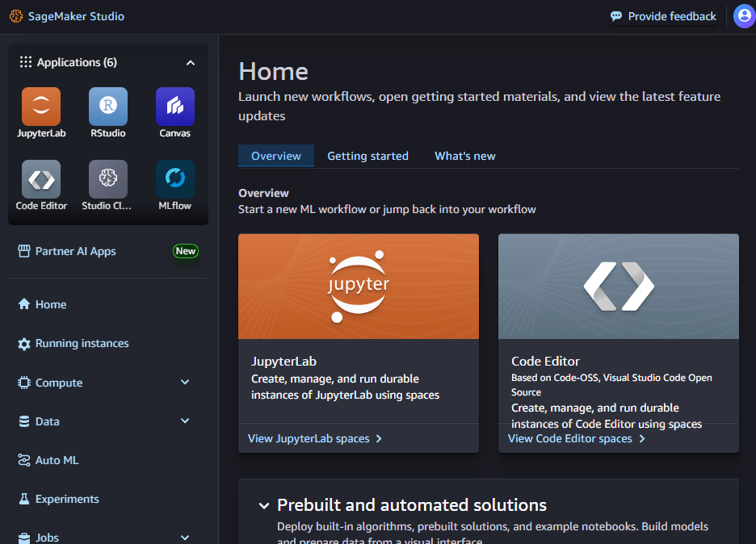The image size is (756, 544).
Task: Open the user profile avatar
Action: pos(744,16)
